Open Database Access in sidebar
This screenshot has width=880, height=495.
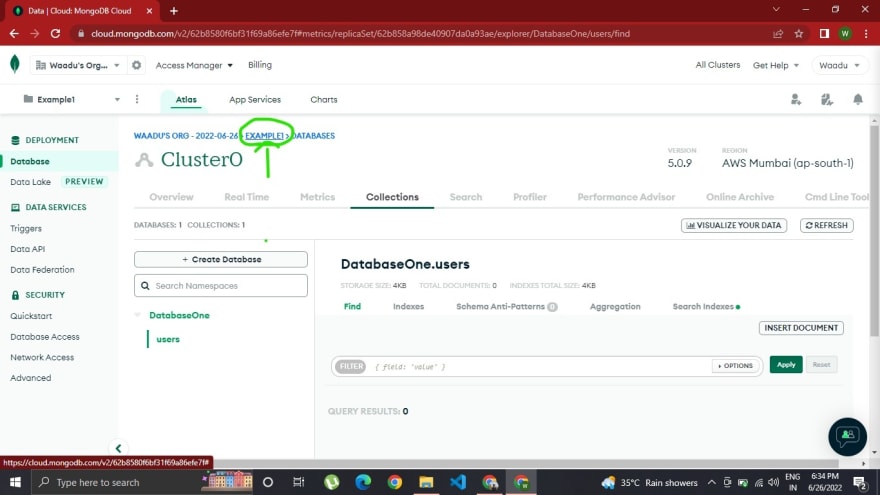tap(45, 337)
